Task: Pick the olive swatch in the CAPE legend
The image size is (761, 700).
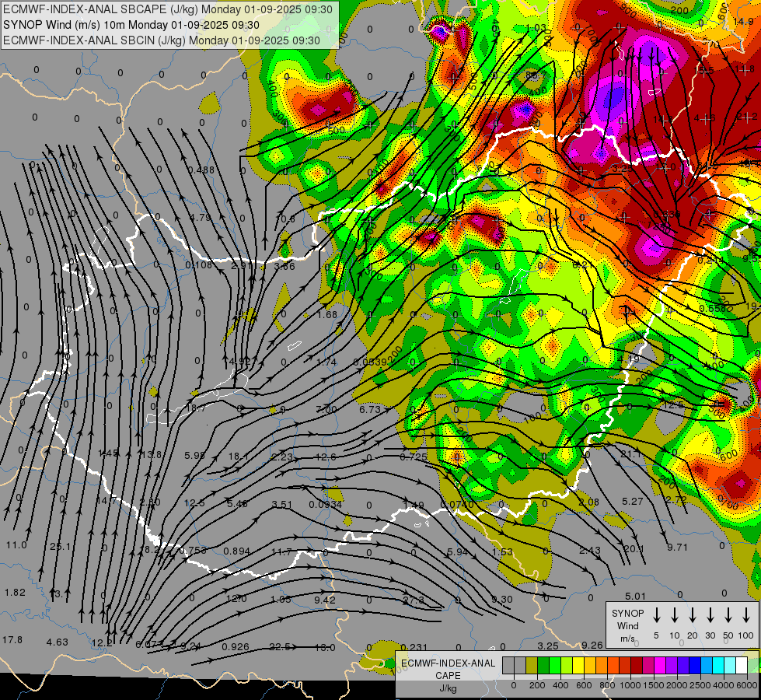Action: pos(532,665)
